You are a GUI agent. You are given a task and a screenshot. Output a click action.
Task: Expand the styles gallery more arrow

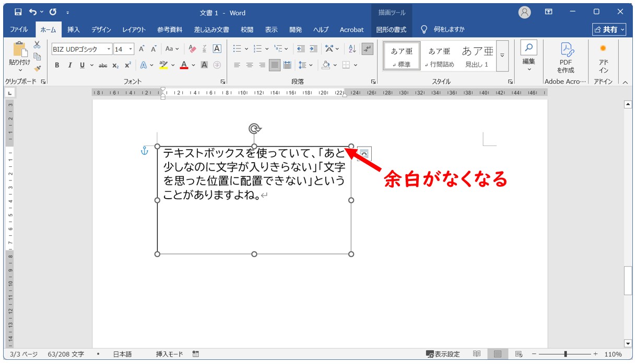point(502,56)
